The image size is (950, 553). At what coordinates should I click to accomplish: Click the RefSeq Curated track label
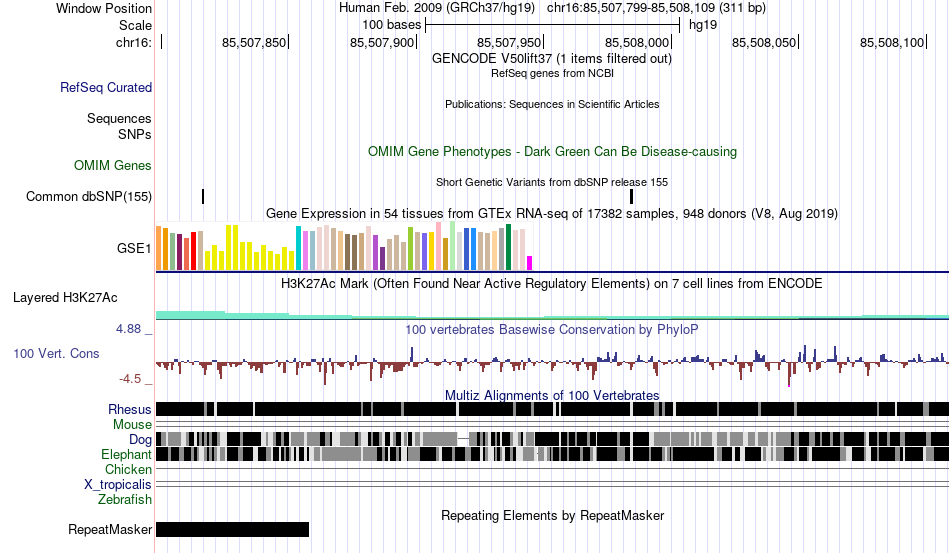(105, 87)
